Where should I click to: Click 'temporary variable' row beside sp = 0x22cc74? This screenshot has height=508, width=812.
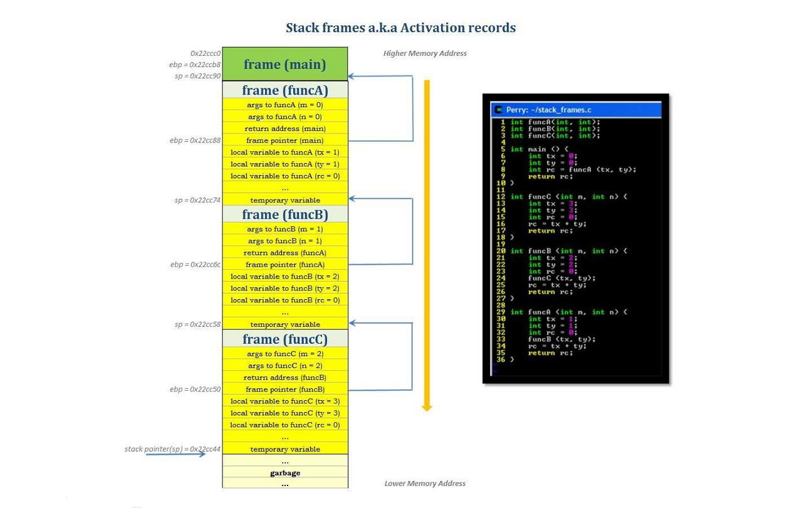point(285,200)
